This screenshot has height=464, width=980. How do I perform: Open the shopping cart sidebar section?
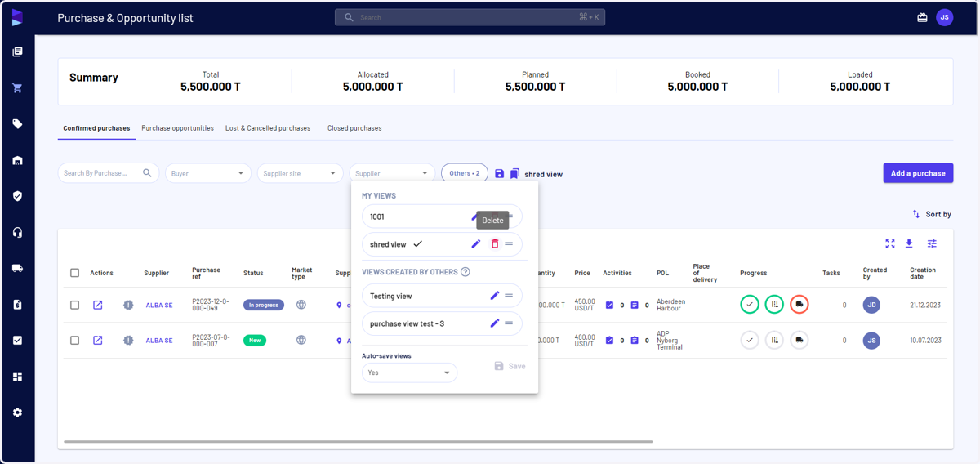click(17, 88)
